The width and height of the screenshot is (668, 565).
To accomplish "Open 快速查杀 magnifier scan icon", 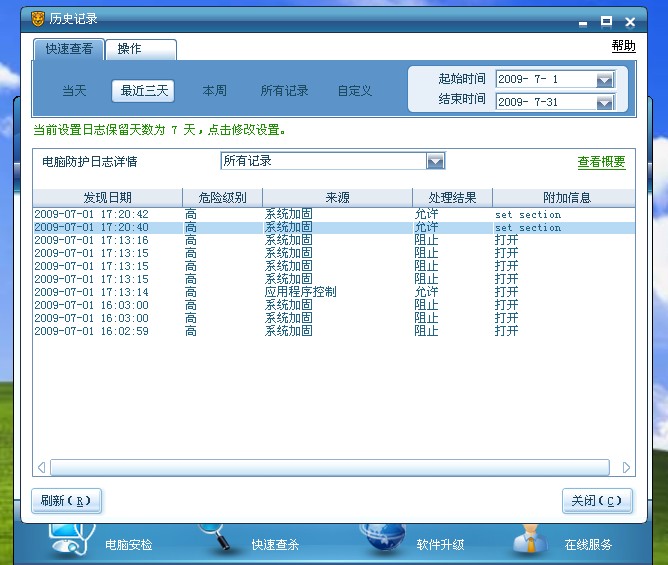I will point(216,537).
